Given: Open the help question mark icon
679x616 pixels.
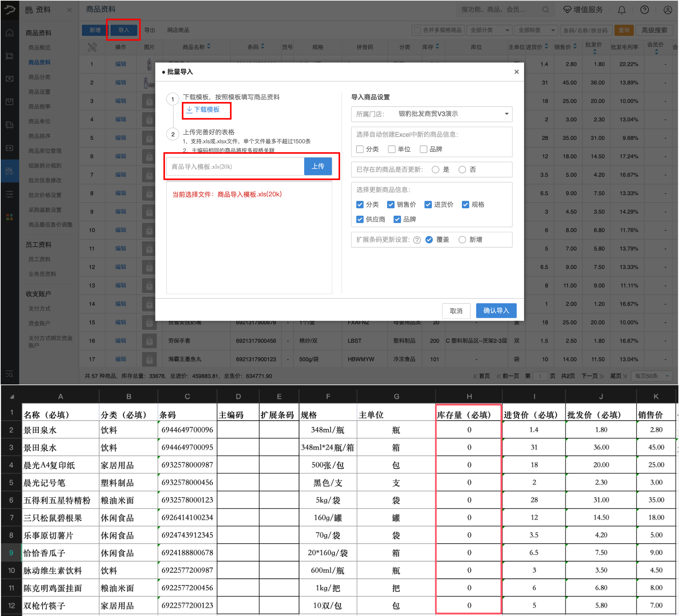Looking at the screenshot, I should (644, 10).
